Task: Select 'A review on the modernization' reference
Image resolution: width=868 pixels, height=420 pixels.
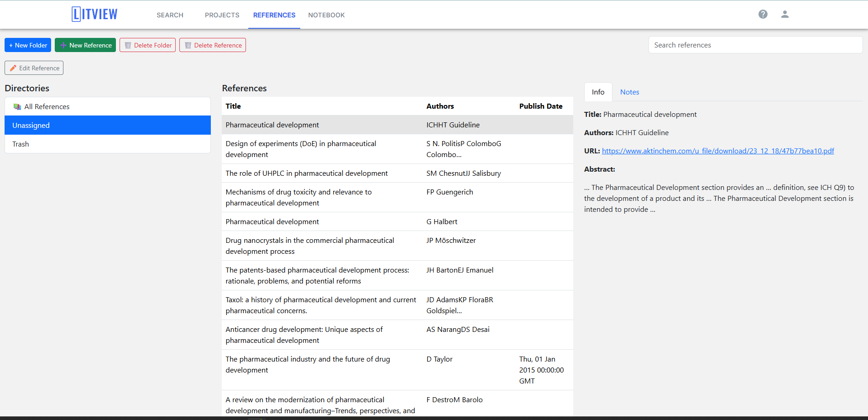Action: [x=397, y=404]
